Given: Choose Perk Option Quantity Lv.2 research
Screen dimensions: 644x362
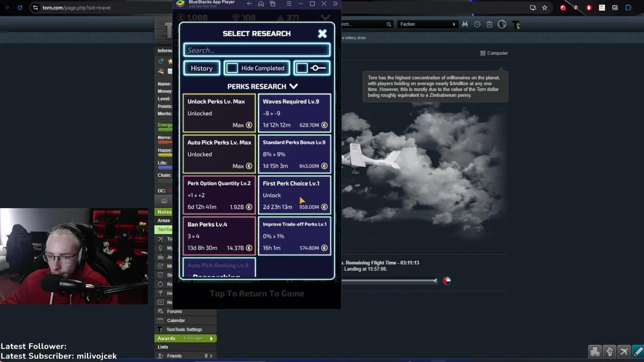Looking at the screenshot, I should click(x=219, y=195).
